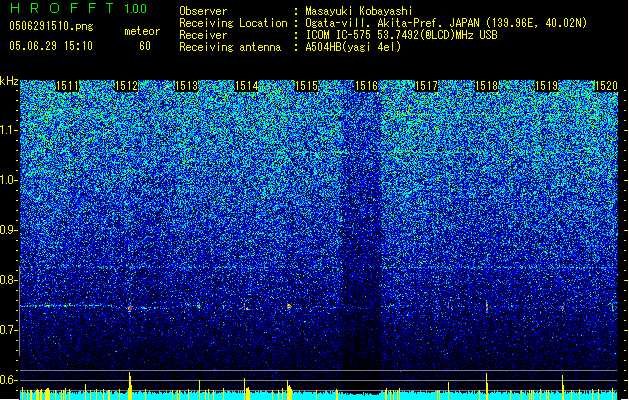
Task: Click the timestamp 05.06.29 15:10
Action: coord(51,46)
